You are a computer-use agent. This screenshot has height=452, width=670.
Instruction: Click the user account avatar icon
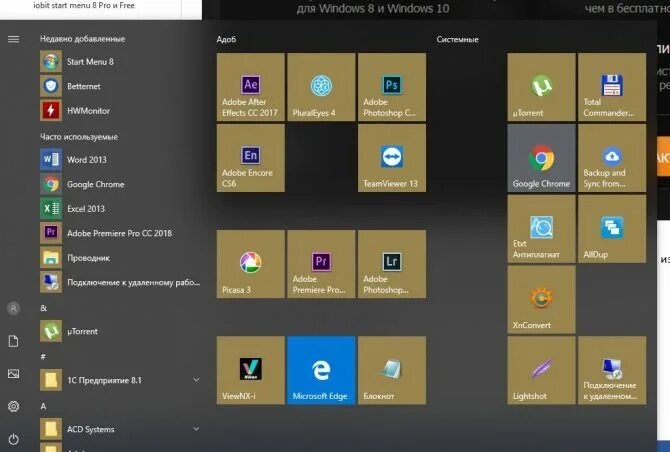(x=13, y=308)
